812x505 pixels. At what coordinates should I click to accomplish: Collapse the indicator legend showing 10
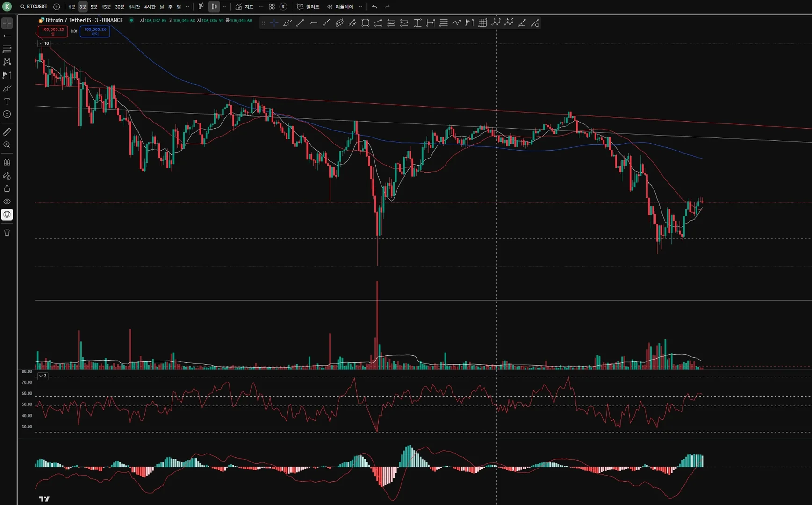click(43, 43)
